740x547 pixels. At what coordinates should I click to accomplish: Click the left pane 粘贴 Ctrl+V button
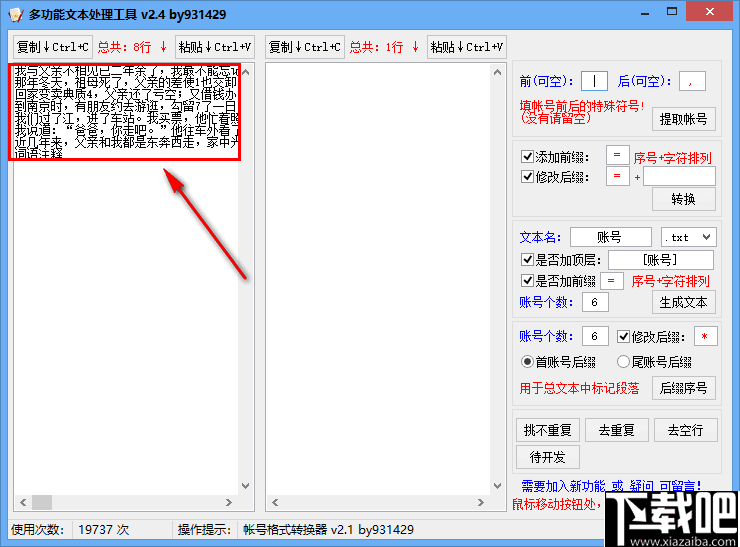pos(215,47)
